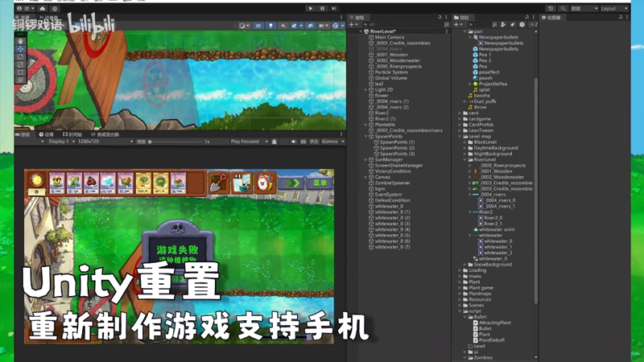Open the undo history icon
This screenshot has width=644, height=362.
point(551,8)
